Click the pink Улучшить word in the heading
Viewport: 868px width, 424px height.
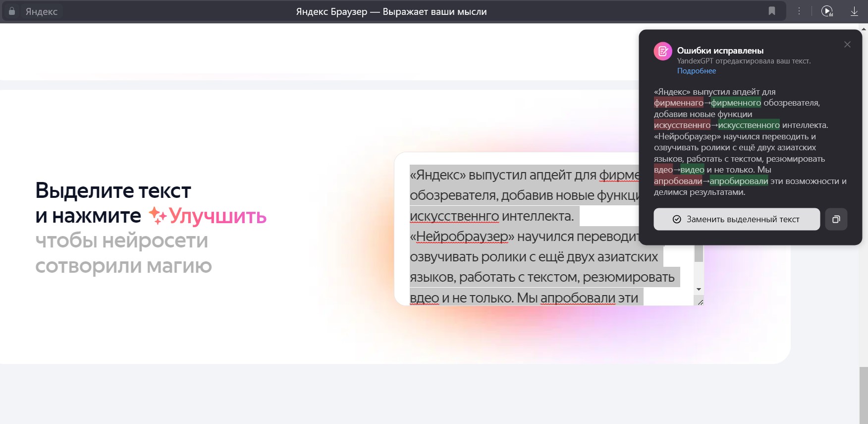[x=218, y=216]
